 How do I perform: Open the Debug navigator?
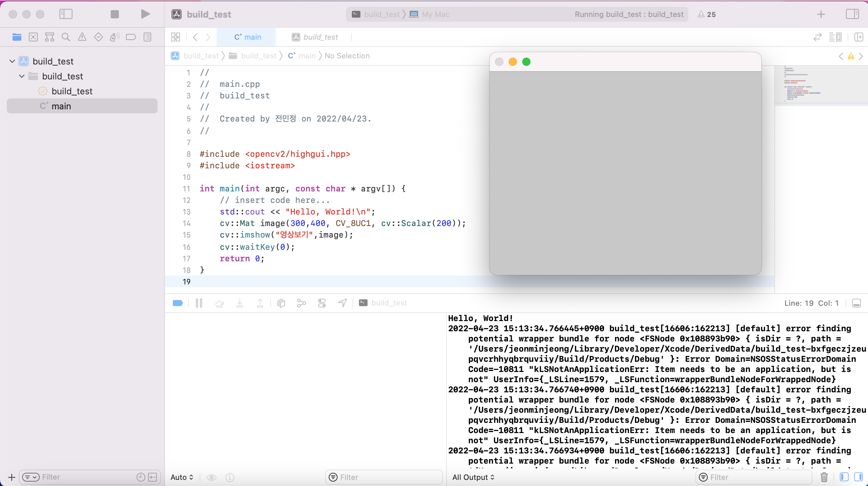115,37
